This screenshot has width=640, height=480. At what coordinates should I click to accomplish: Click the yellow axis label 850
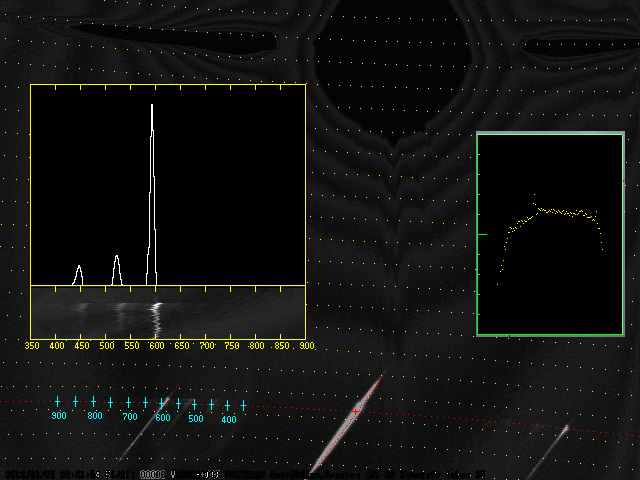tap(282, 346)
